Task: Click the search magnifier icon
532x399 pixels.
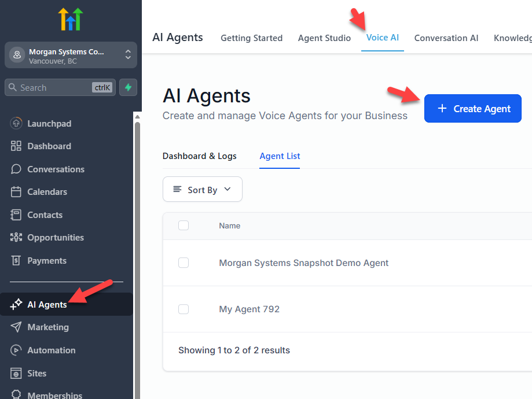Action: point(13,87)
